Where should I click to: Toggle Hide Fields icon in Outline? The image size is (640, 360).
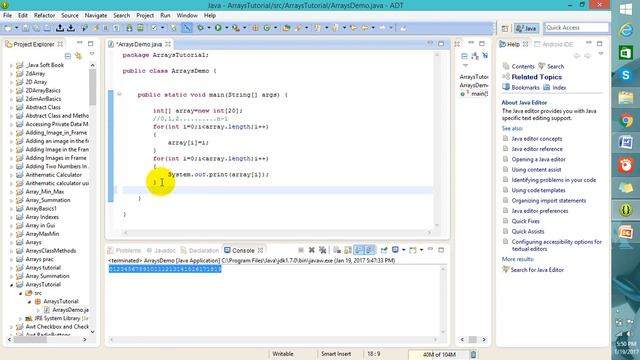485,56
